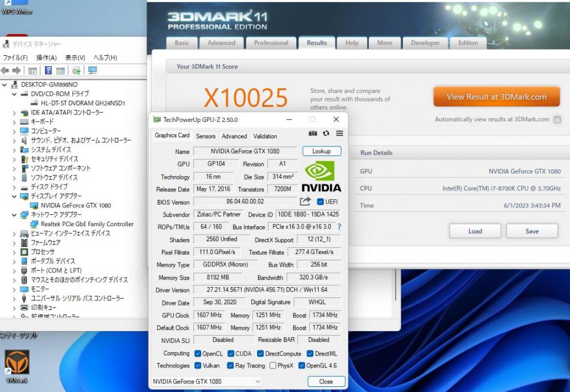Image resolution: width=570 pixels, height=392 pixels.
Task: Click the GPU-Z screenshot camera icon
Action: 312,133
